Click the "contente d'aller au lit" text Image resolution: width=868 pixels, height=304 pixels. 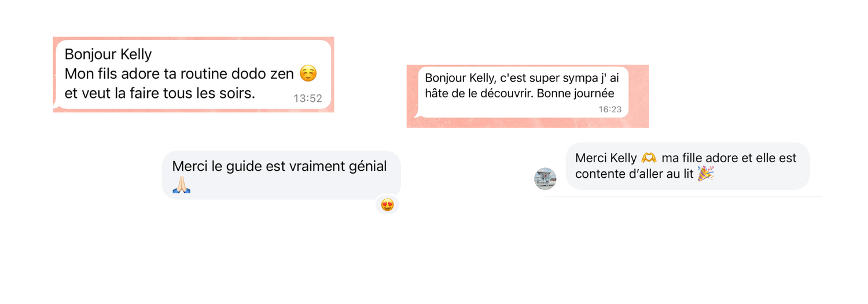click(x=634, y=174)
